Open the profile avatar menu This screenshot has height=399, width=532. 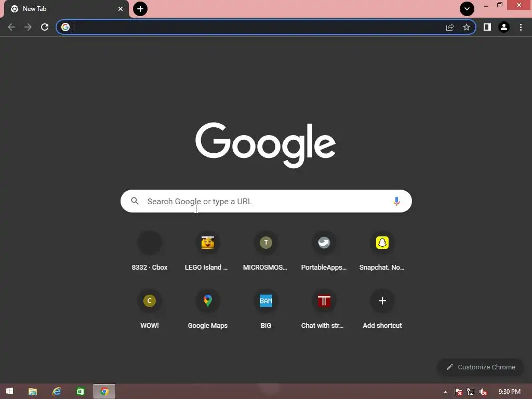[504, 27]
